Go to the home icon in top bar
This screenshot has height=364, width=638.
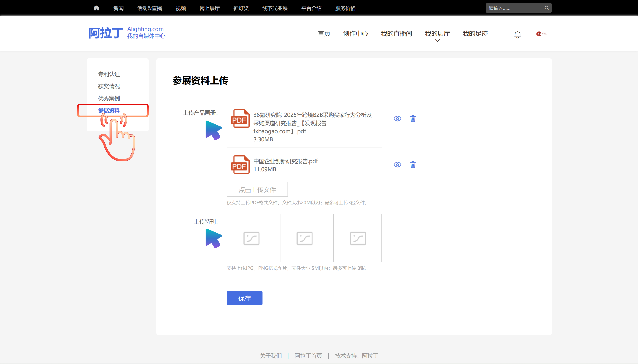96,8
